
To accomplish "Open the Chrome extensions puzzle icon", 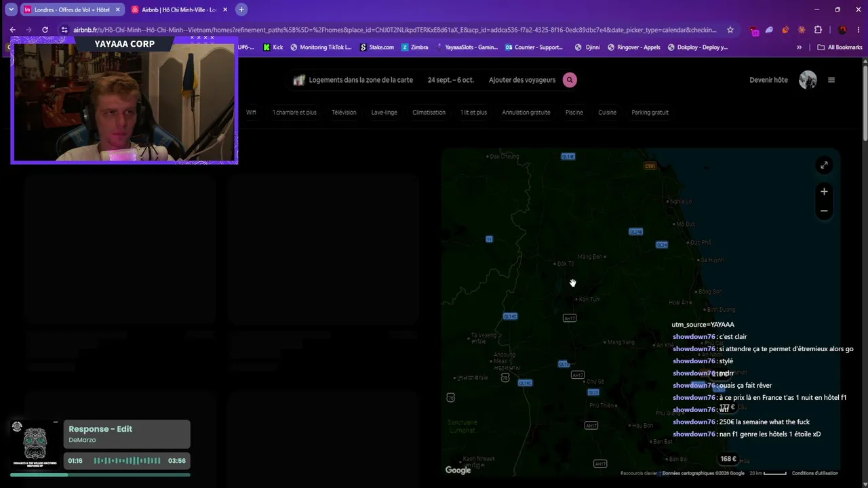I will 818,30.
